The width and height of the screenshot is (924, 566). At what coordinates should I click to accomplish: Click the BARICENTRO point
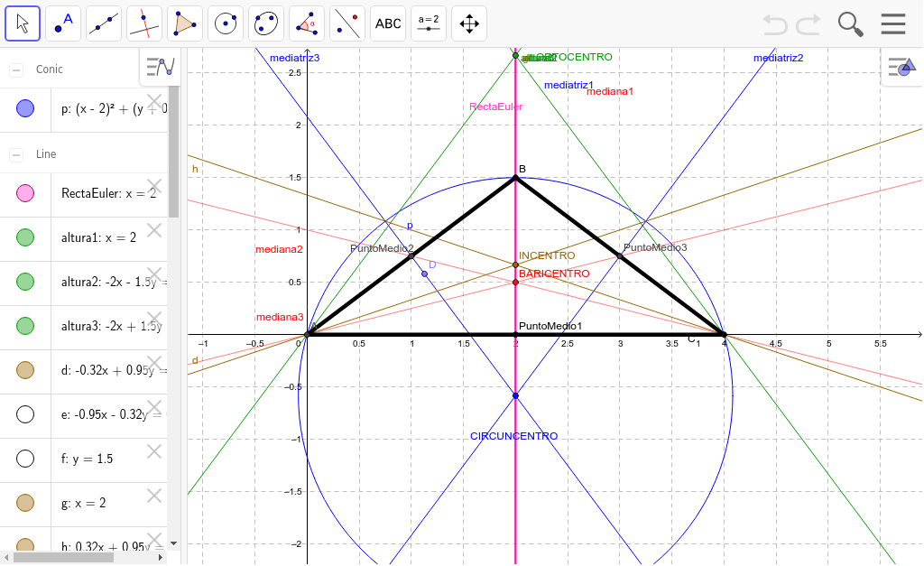coord(515,283)
